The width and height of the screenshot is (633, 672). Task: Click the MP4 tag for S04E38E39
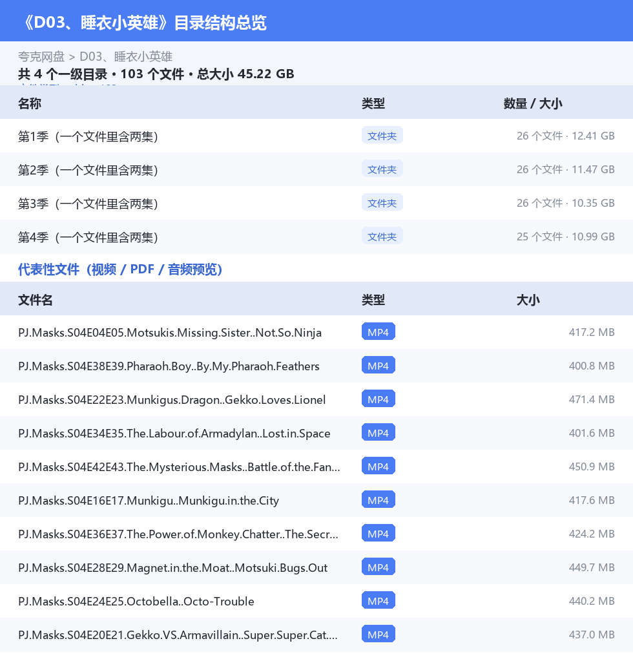pos(378,366)
